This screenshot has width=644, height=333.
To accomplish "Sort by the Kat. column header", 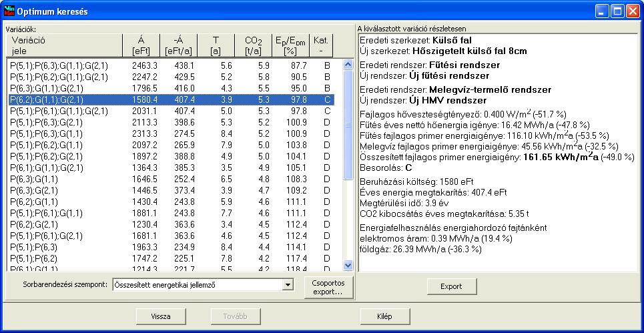I will 325,45.
